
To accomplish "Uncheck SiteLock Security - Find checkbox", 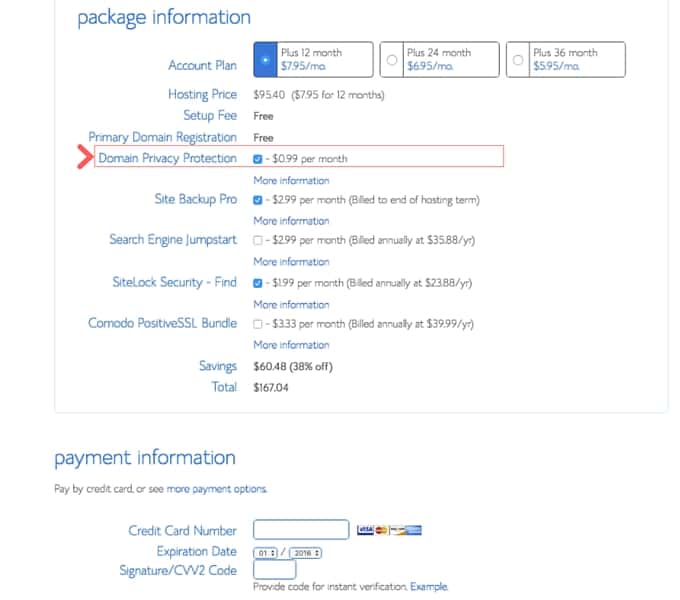I will (258, 283).
